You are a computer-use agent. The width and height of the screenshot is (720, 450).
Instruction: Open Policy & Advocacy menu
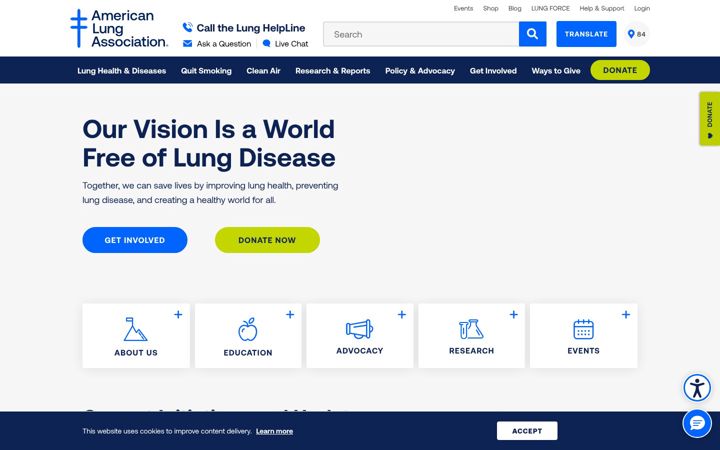pos(420,71)
